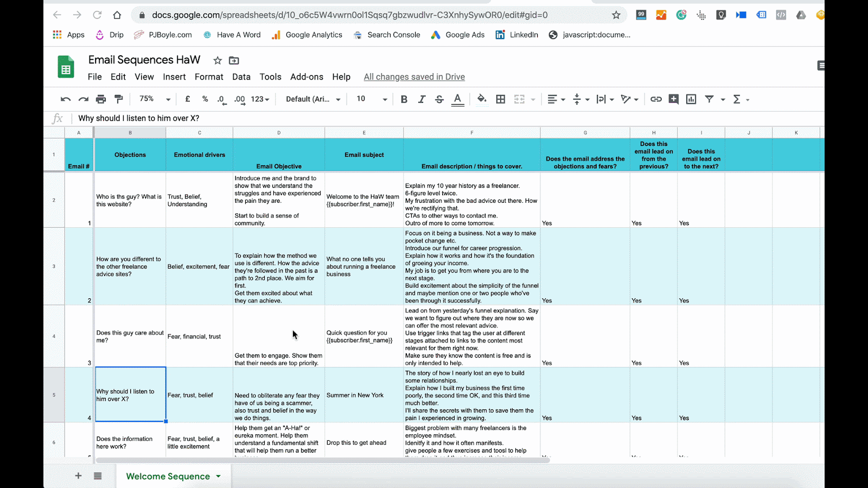The width and height of the screenshot is (868, 488).
Task: Insert a chart using toolbar icon
Action: pos(691,99)
